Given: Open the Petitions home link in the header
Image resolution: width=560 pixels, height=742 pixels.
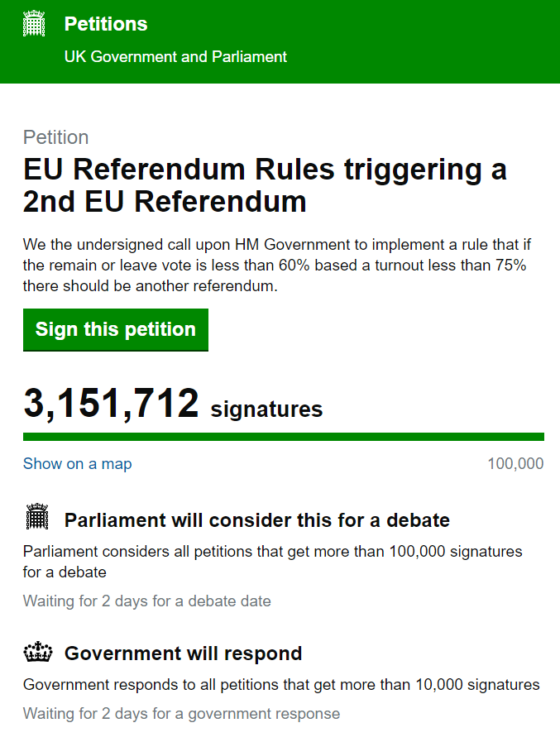Looking at the screenshot, I should coord(106,24).
